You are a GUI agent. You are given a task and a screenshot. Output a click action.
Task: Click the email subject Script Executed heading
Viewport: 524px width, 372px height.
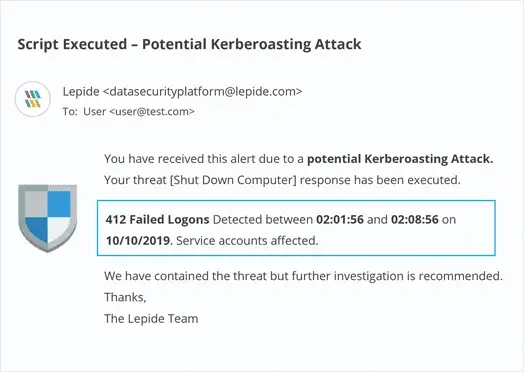tap(189, 44)
